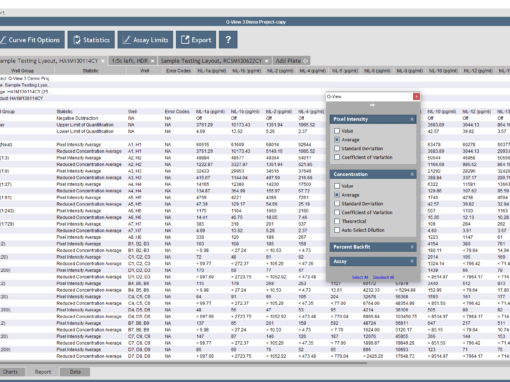Click the Lower Limit of Quantification cell

pos(85,131)
